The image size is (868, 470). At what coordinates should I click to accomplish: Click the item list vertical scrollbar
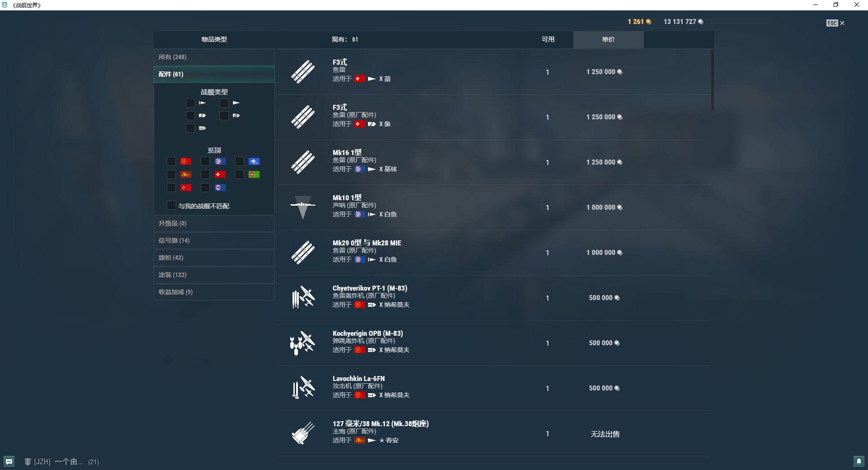712,80
